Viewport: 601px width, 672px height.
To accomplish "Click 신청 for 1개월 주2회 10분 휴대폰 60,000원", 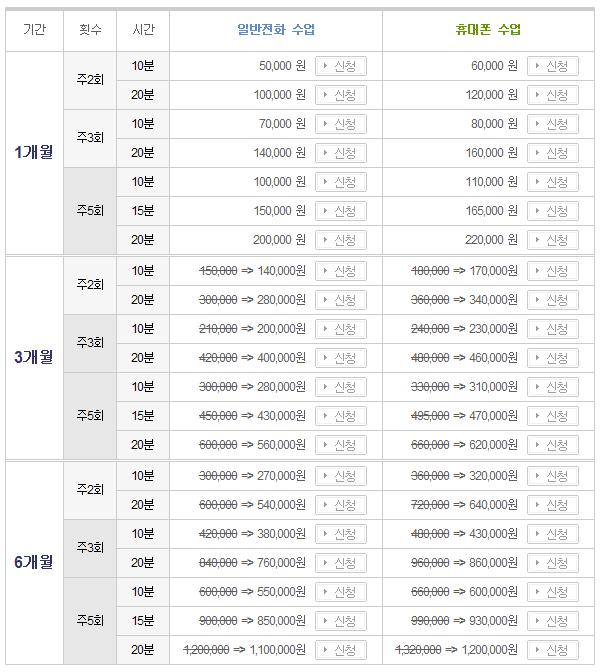I will click(x=553, y=66).
